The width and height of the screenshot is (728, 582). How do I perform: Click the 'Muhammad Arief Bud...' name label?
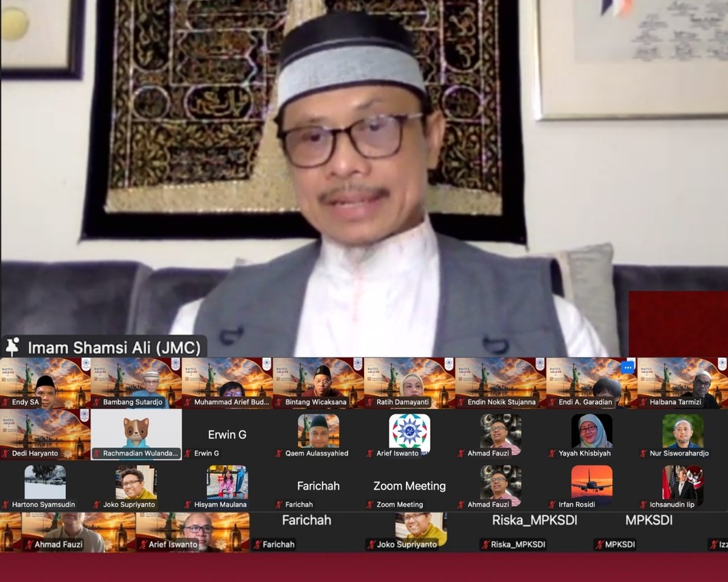pyautogui.click(x=231, y=402)
